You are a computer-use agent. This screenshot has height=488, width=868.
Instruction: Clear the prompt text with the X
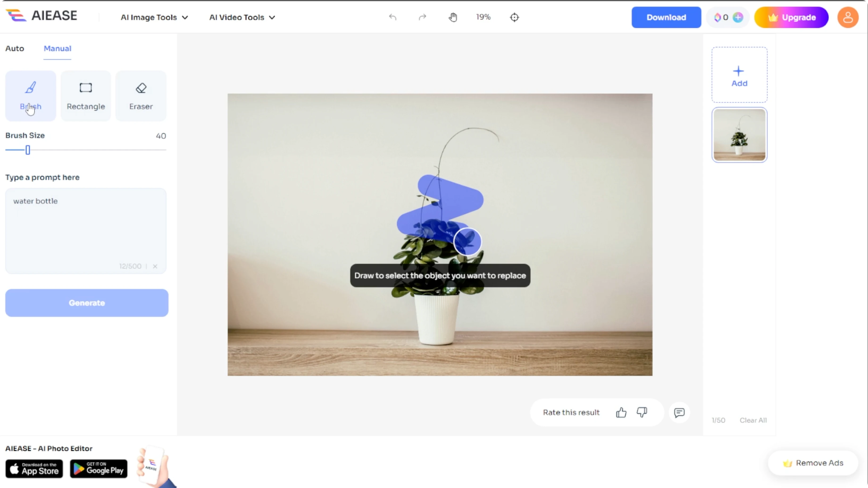tap(155, 266)
